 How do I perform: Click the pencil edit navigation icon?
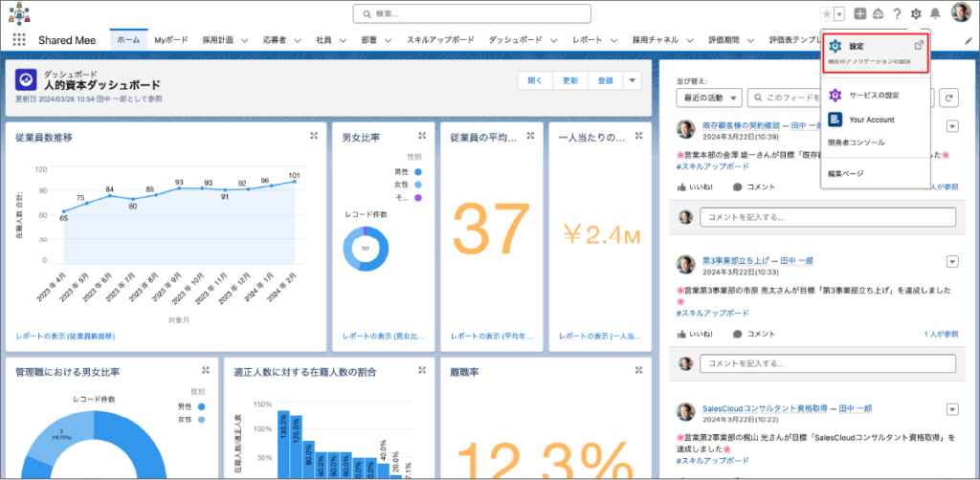969,40
